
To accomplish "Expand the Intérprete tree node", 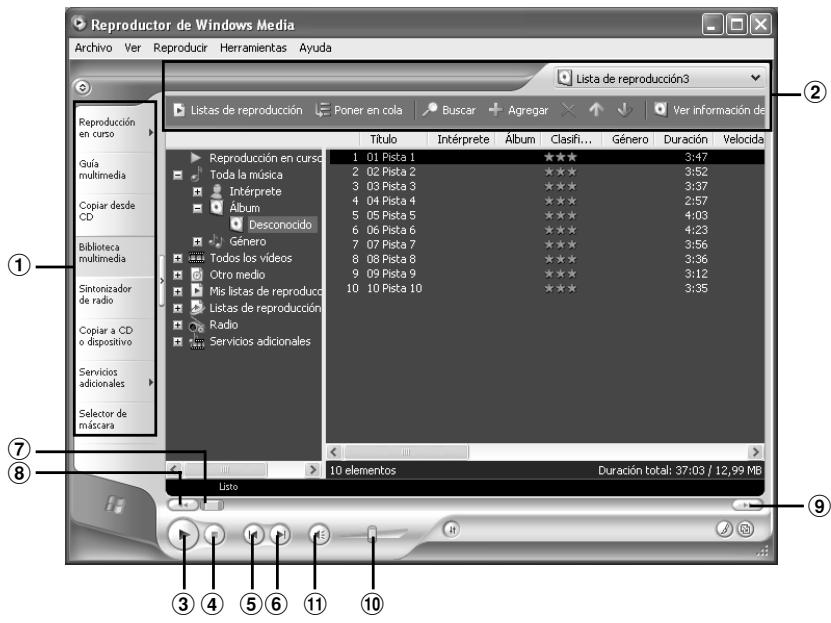I will point(197,192).
